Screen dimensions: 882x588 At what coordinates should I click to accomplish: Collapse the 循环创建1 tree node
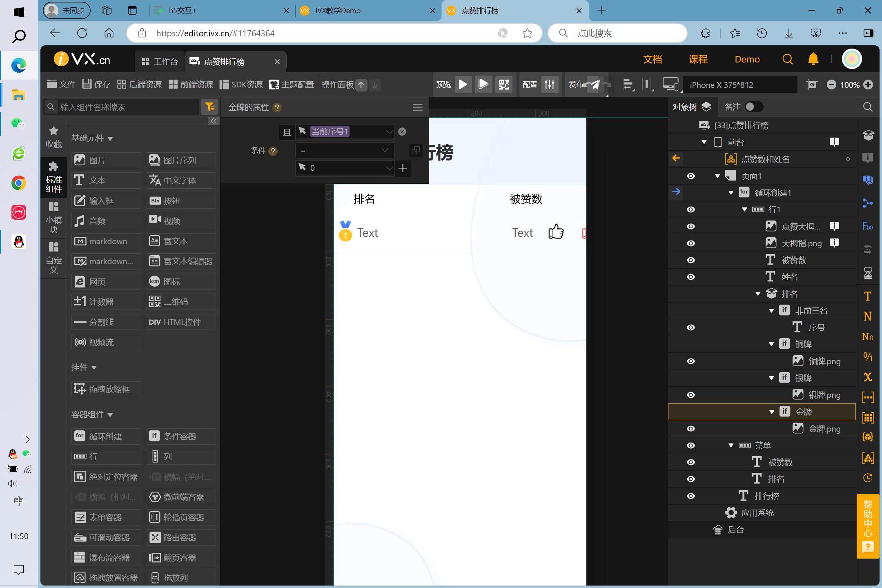coord(731,193)
